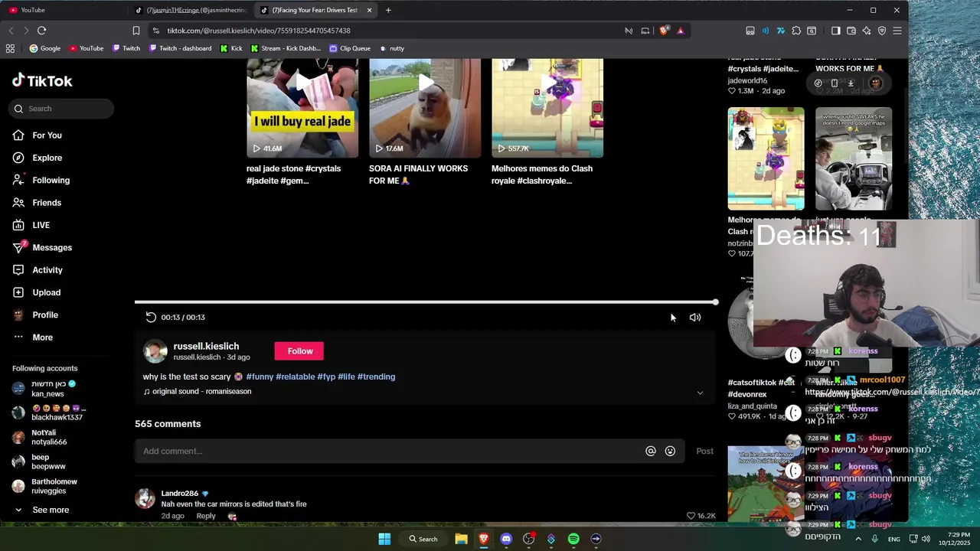Image resolution: width=980 pixels, height=551 pixels.
Task: Expand the video description chevron
Action: (x=700, y=393)
